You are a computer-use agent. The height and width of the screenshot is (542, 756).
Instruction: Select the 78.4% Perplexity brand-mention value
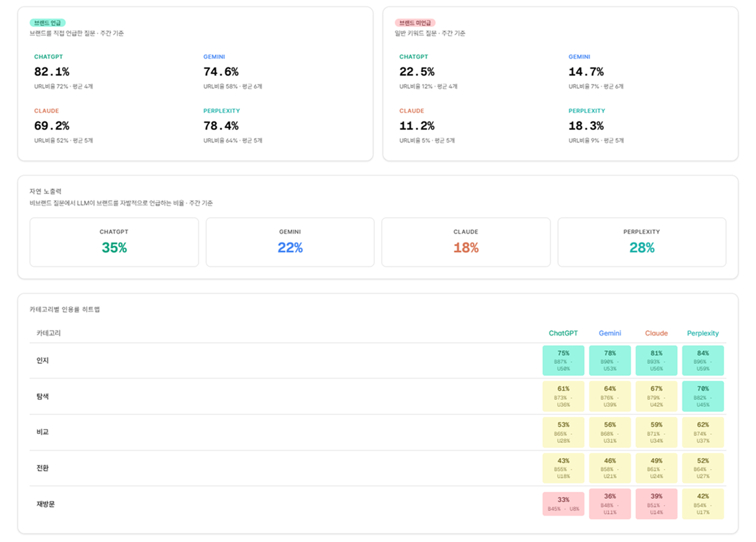(x=221, y=126)
